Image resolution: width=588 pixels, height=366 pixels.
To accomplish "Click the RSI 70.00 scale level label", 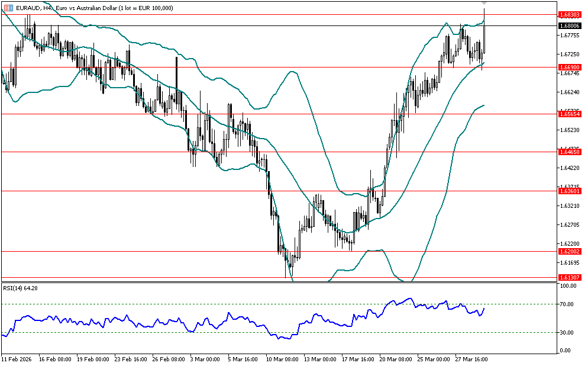I will pos(568,304).
